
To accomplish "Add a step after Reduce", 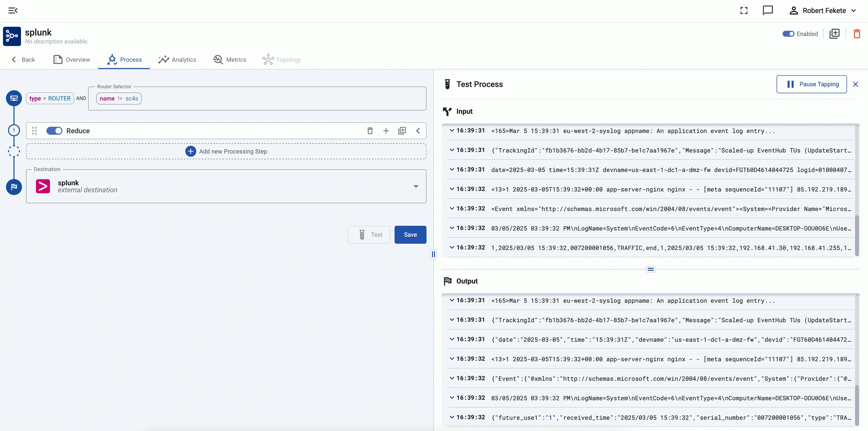I will click(386, 131).
